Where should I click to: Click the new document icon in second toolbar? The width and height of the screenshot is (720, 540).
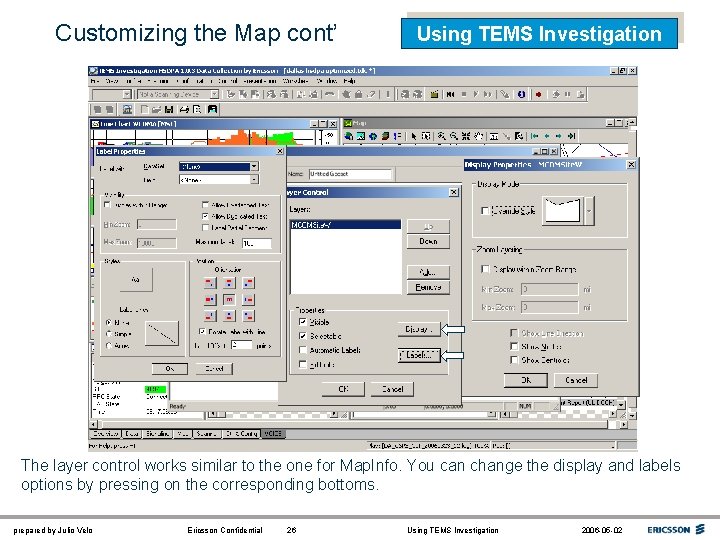click(x=144, y=109)
